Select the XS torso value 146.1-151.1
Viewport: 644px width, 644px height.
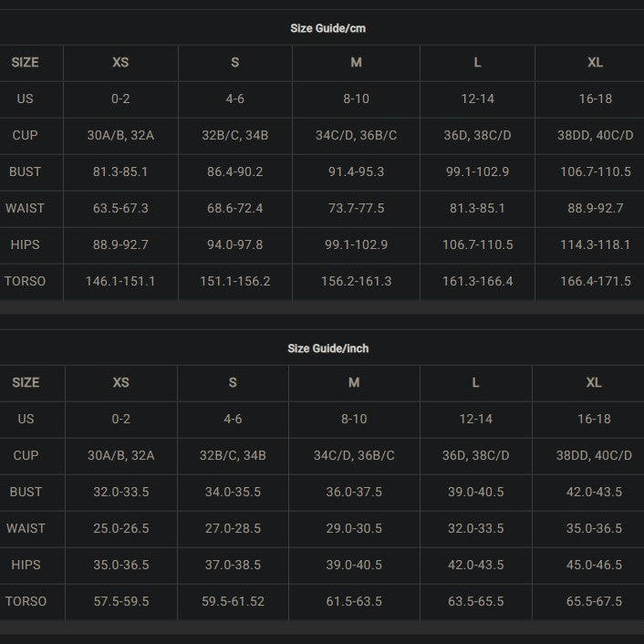pos(120,281)
